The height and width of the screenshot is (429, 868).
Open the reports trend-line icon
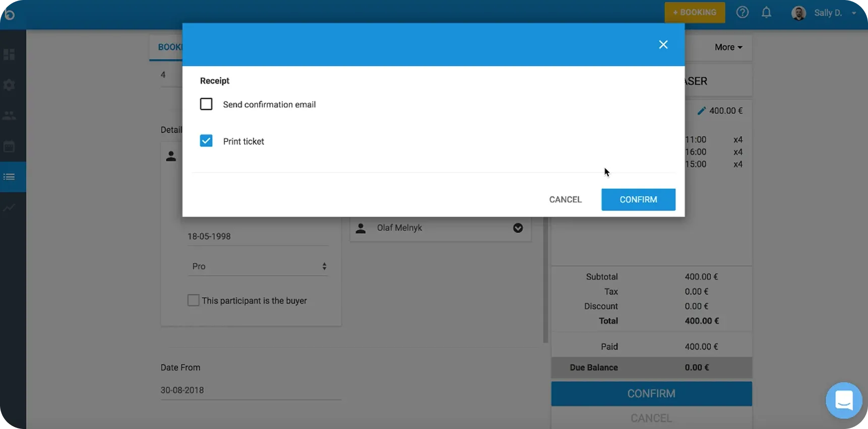9,207
